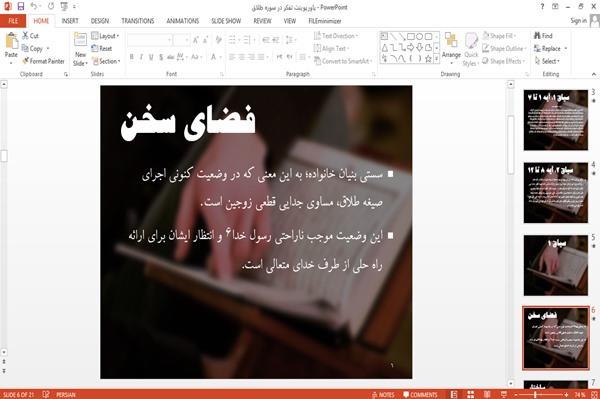Click PERSIAN language indicator
The width and height of the screenshot is (600, 399).
click(x=66, y=394)
